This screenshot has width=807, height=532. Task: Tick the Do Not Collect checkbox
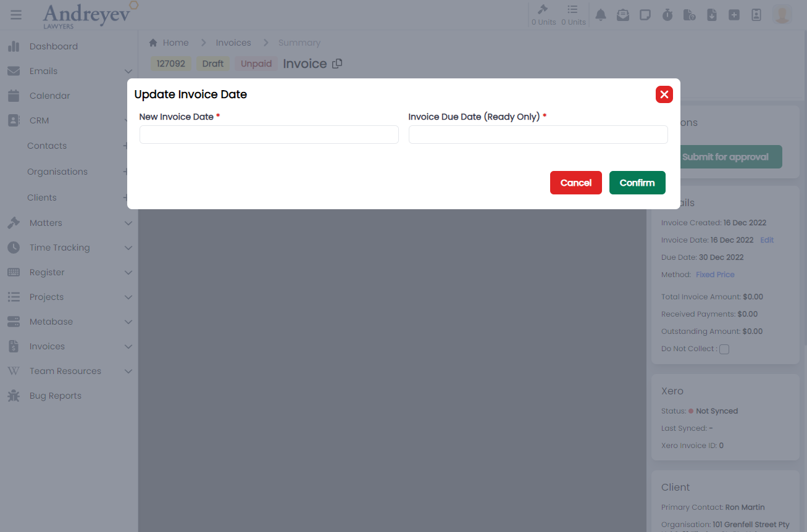tap(724, 349)
